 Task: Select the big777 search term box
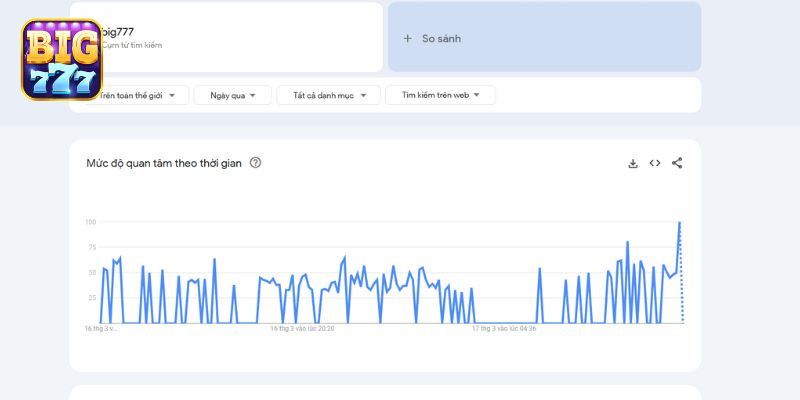click(240, 37)
